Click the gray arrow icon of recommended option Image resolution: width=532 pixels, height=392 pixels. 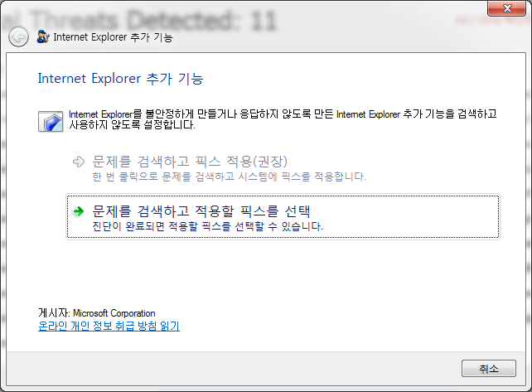79,162
